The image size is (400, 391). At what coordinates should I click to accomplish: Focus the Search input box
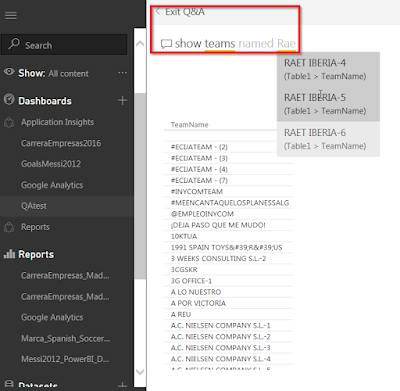(64, 44)
